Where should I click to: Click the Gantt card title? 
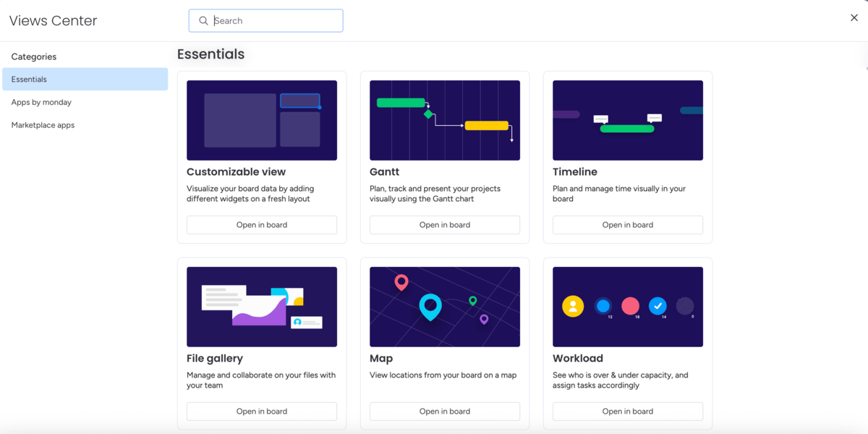coord(384,172)
